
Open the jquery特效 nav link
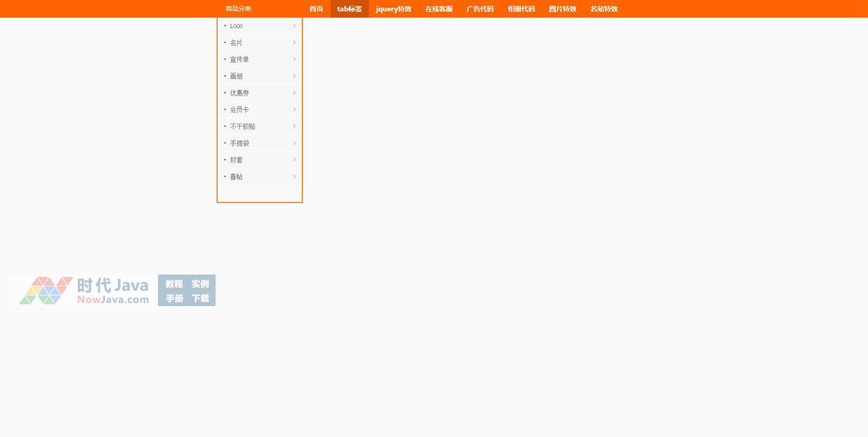(393, 9)
